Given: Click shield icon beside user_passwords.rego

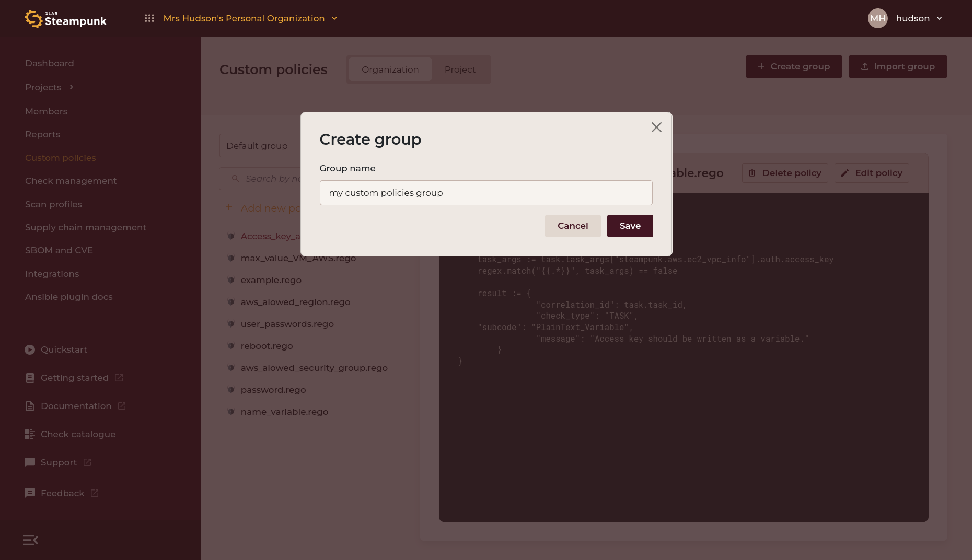Looking at the screenshot, I should point(231,324).
